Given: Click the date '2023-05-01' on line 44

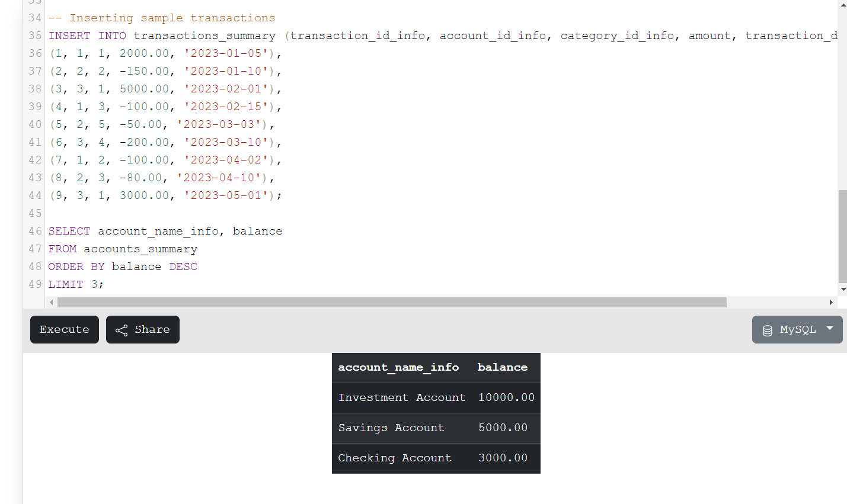Looking at the screenshot, I should (226, 195).
